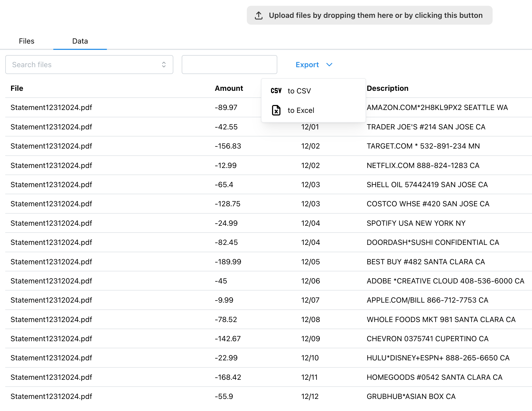
Task: Click the CSV file icon
Action: pos(276,91)
